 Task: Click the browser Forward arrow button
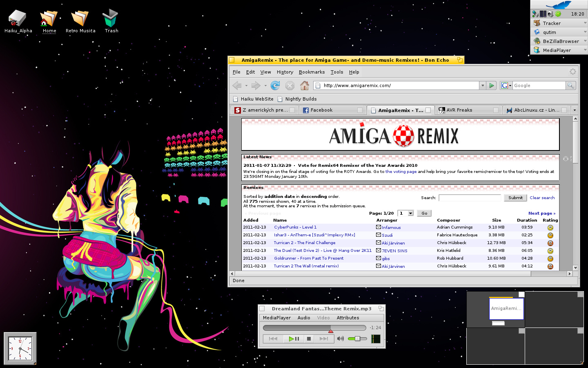(256, 85)
